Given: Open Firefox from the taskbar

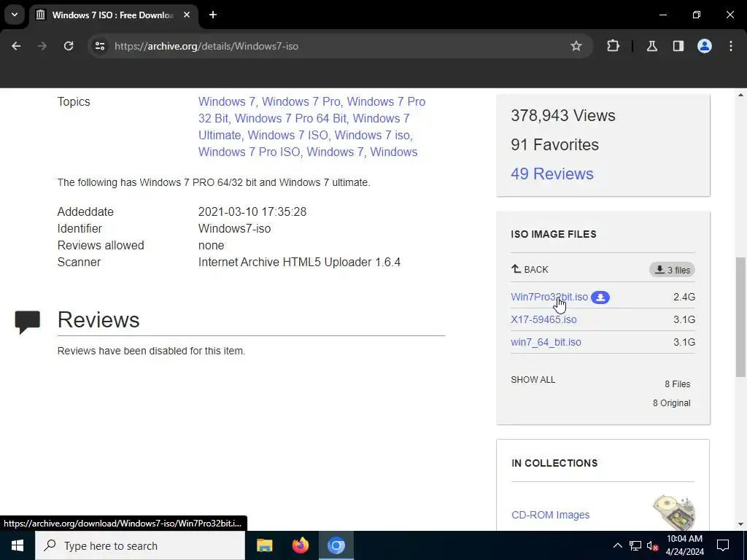Looking at the screenshot, I should click(x=300, y=545).
